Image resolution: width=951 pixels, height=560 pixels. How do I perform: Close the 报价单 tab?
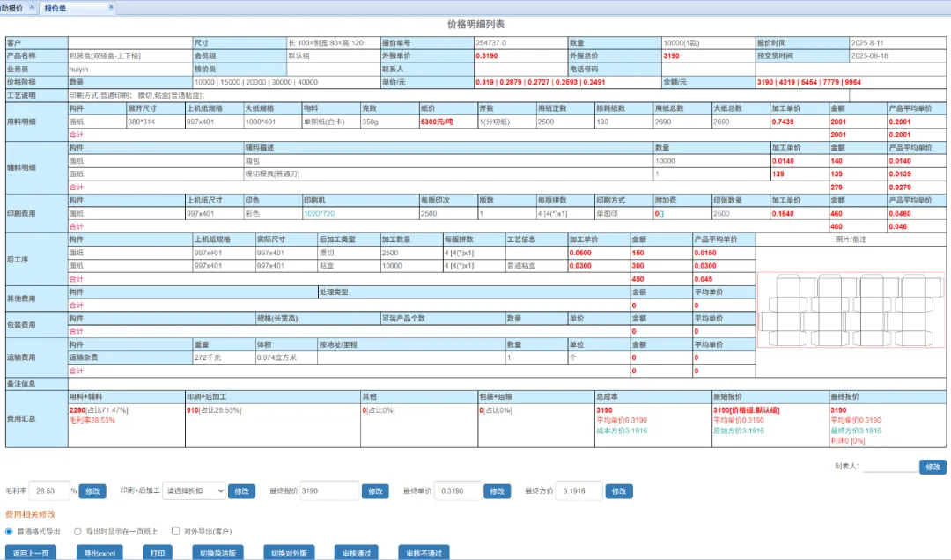111,7
